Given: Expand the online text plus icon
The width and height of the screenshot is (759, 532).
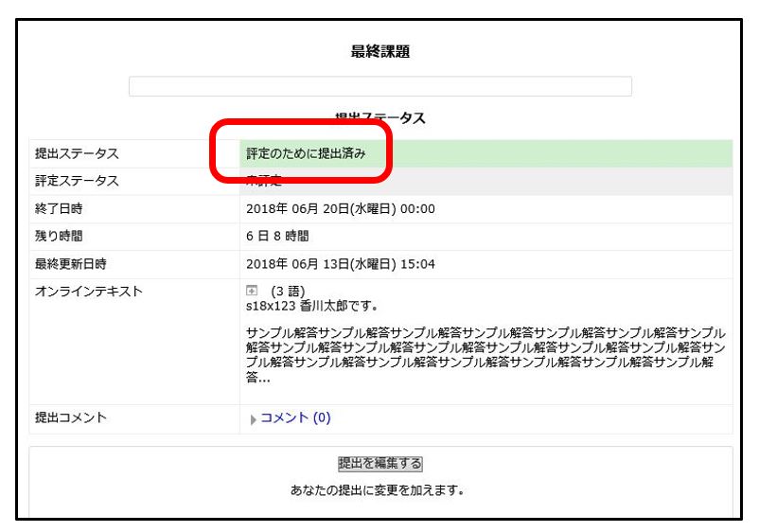Looking at the screenshot, I should (251, 291).
